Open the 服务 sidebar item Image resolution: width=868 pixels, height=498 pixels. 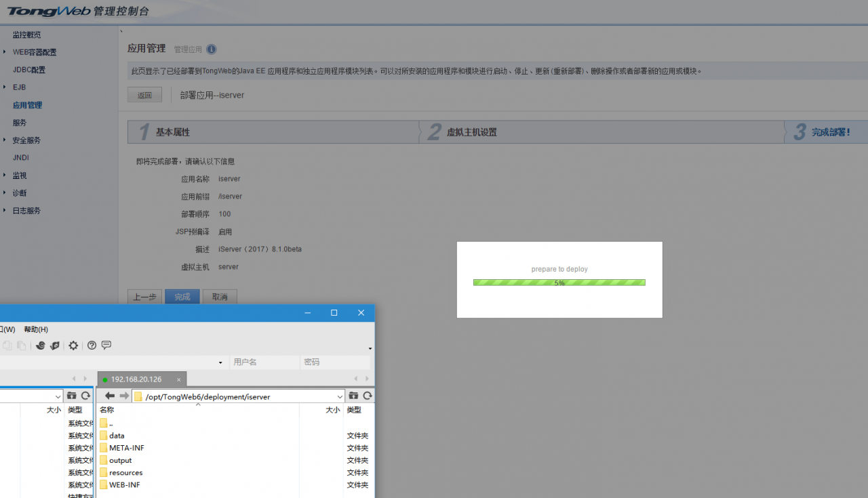(20, 123)
